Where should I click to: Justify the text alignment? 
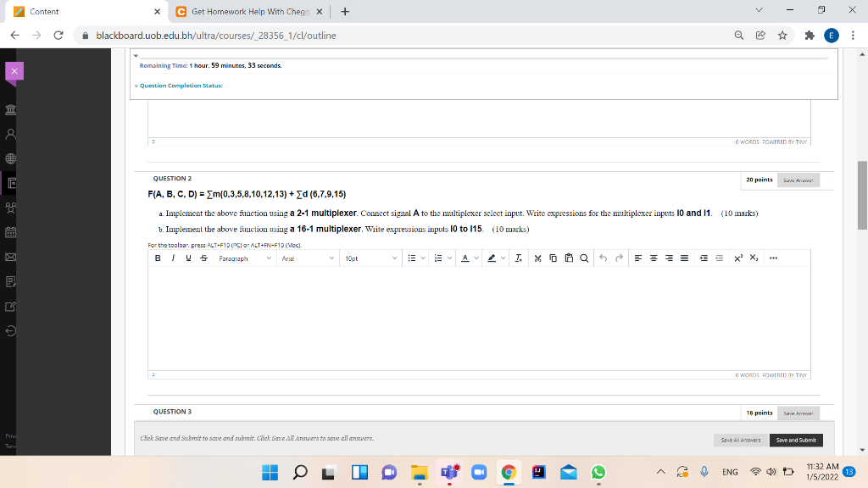(x=685, y=258)
